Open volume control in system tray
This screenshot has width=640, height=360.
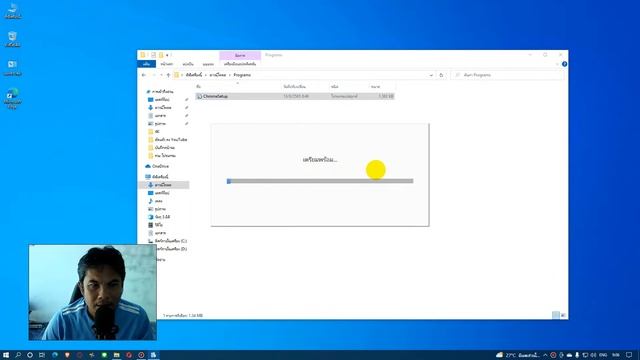click(593, 355)
